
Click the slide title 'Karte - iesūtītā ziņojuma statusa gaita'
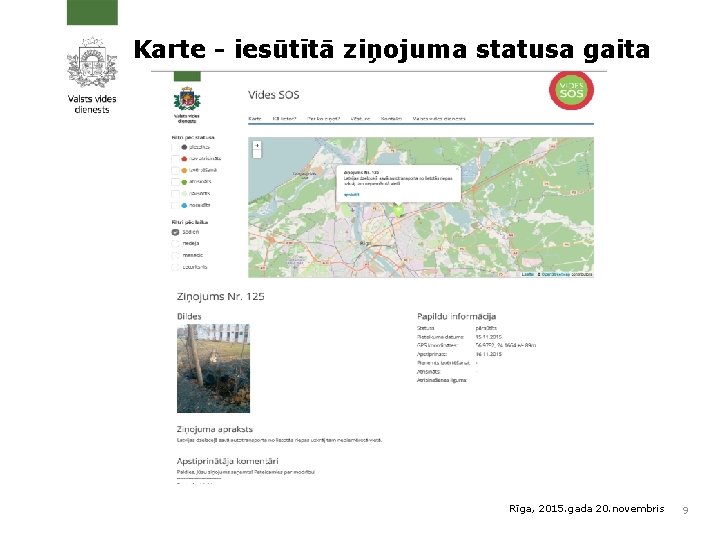[x=392, y=50]
